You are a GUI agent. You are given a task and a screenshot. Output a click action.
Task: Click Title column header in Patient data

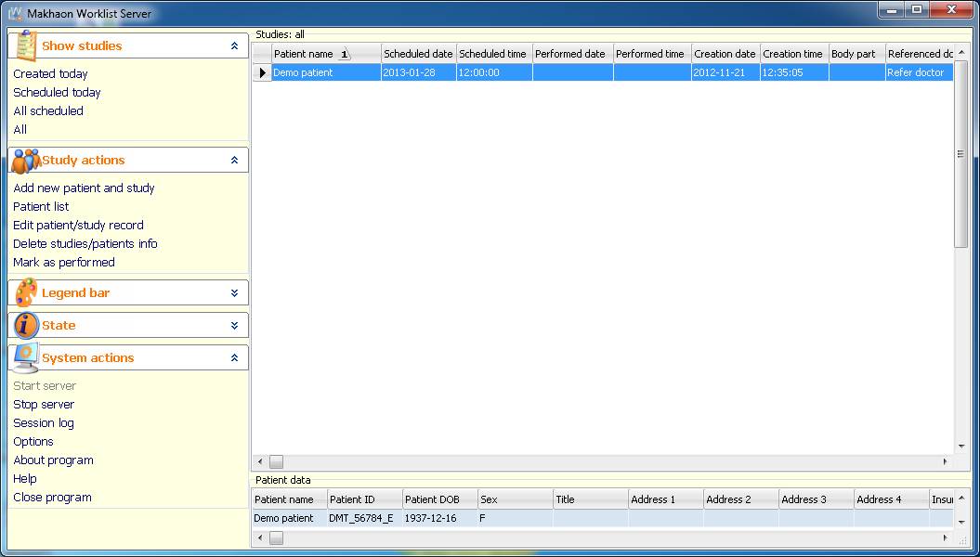click(x=591, y=499)
